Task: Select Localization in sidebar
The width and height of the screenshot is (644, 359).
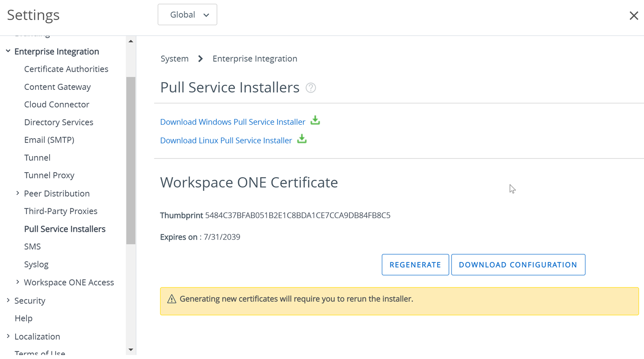Action: pos(37,336)
